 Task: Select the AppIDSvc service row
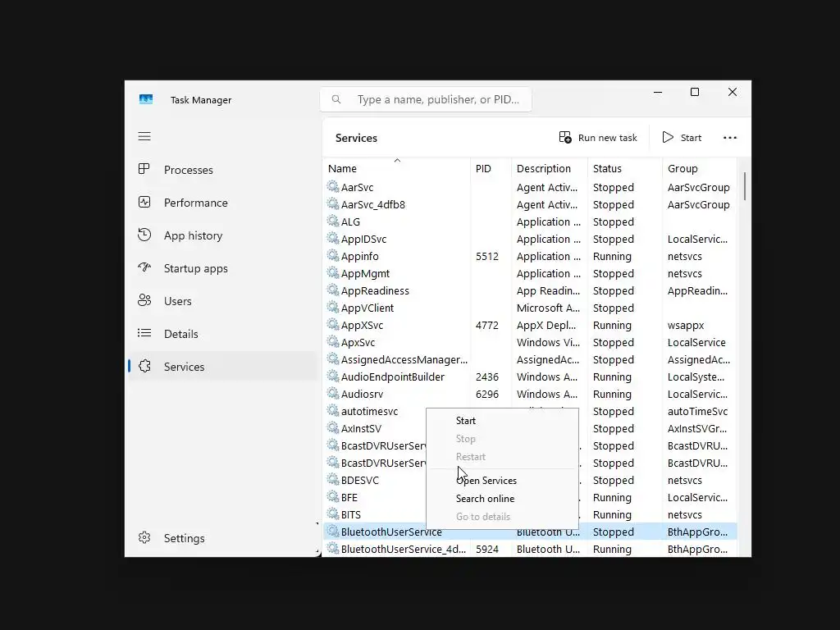coord(530,239)
